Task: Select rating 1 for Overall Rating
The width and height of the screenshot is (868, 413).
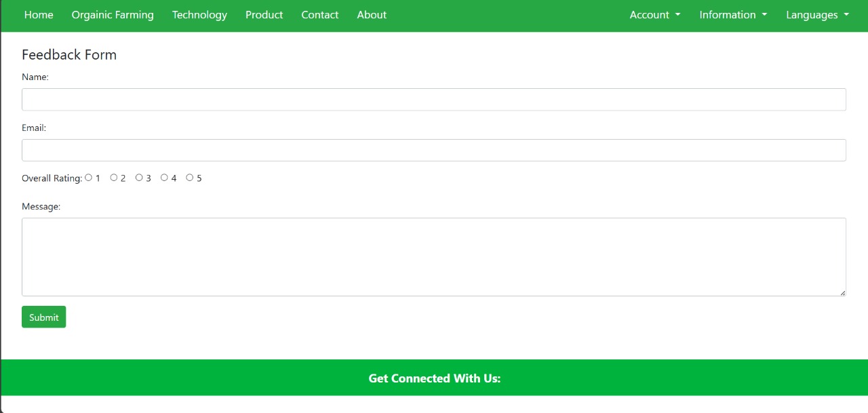Action: click(89, 178)
